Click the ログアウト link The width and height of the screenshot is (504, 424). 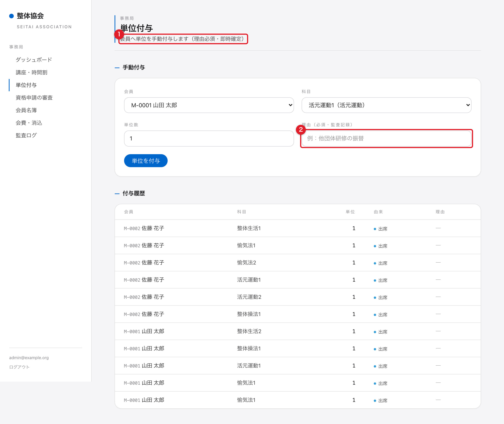pos(19,367)
